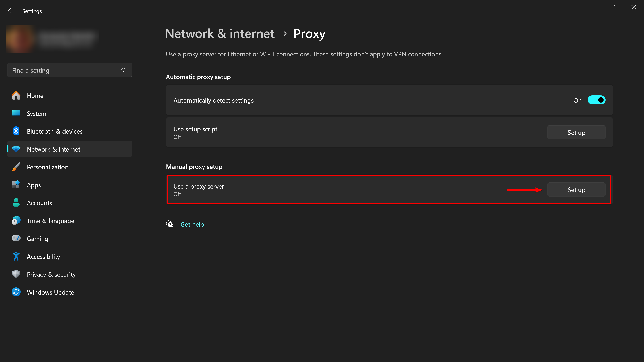Click the Windows Update refresh icon
The height and width of the screenshot is (362, 644).
coord(16,292)
